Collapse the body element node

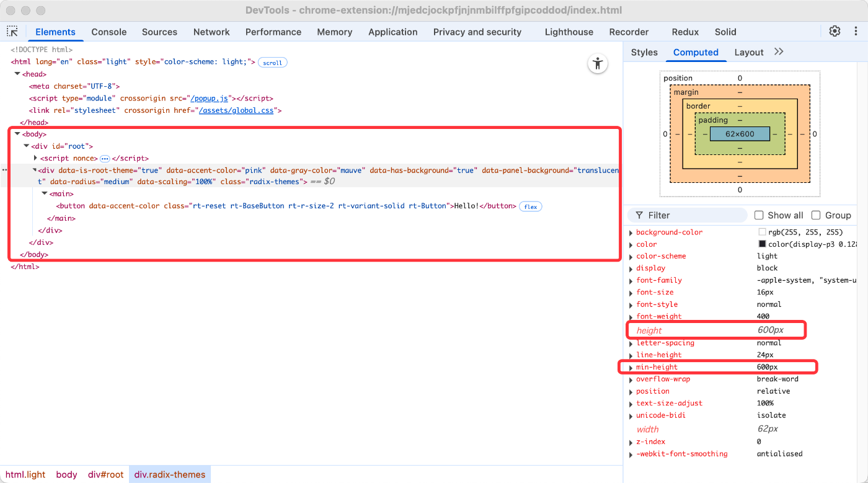(17, 134)
